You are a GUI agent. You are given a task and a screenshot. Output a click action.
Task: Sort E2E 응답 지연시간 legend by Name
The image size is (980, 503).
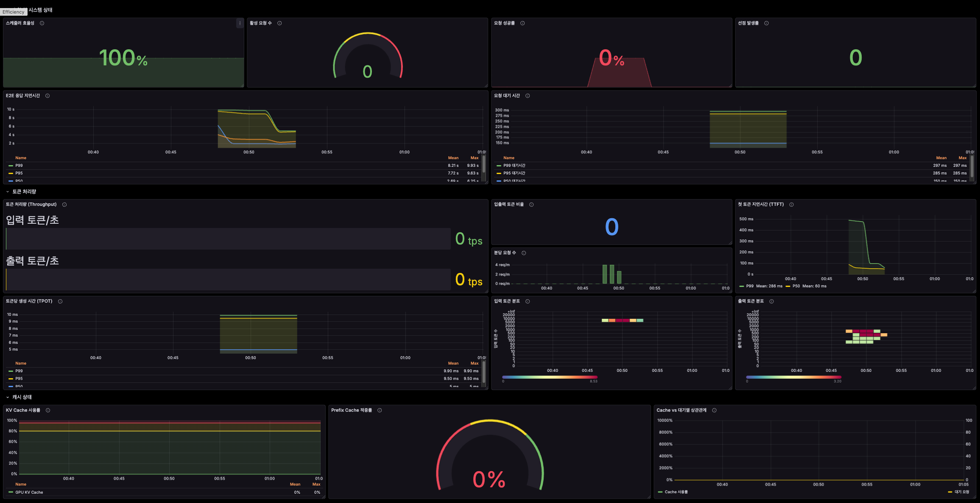pyautogui.click(x=21, y=158)
